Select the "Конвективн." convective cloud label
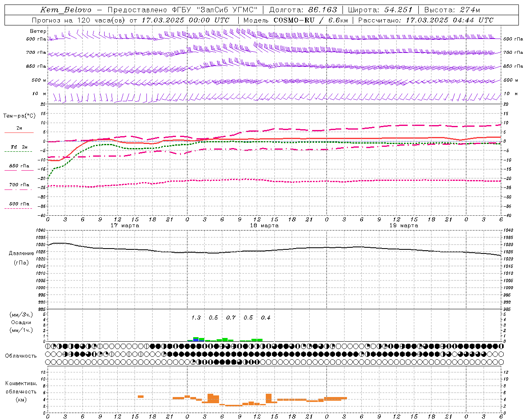Viewport: 525px width, 420px height. pos(21,383)
